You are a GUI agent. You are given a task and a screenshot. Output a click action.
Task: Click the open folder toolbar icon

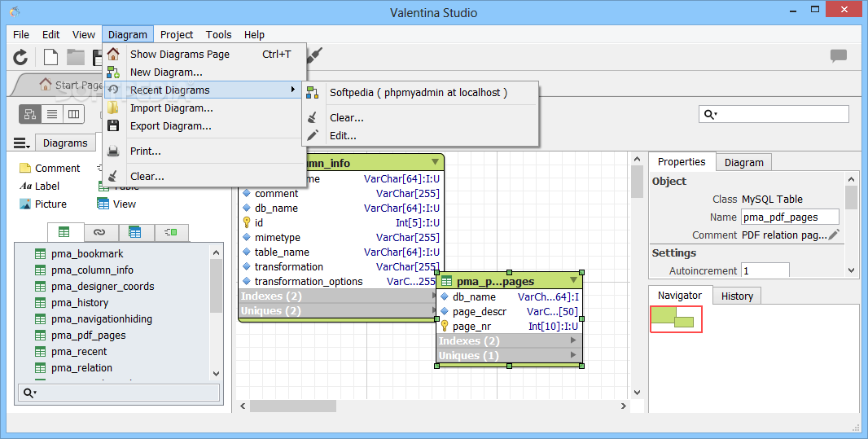point(76,57)
